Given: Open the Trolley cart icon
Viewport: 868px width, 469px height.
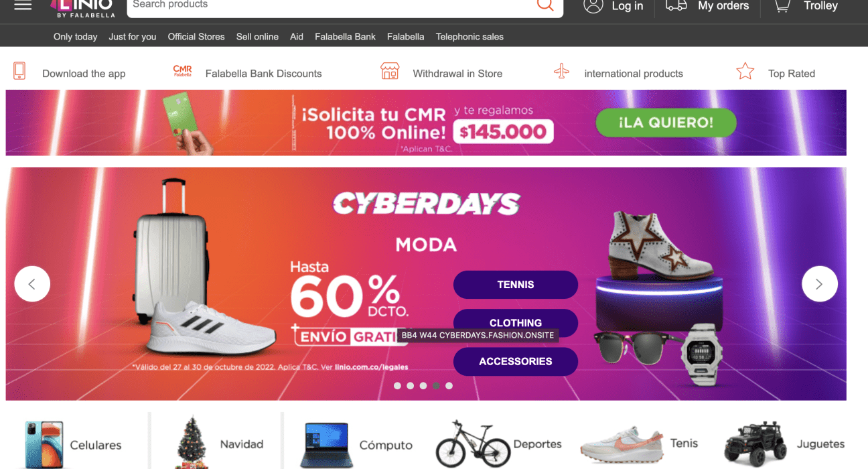Looking at the screenshot, I should pos(782,5).
